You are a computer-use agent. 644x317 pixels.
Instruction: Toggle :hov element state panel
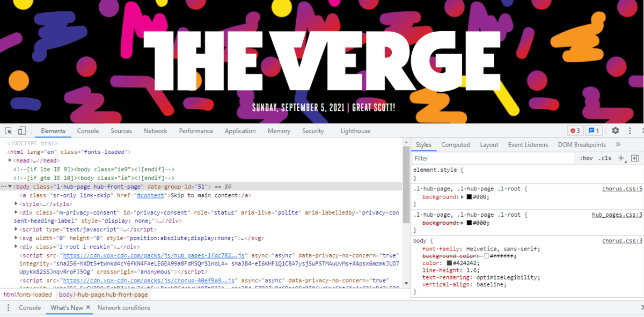click(x=586, y=158)
